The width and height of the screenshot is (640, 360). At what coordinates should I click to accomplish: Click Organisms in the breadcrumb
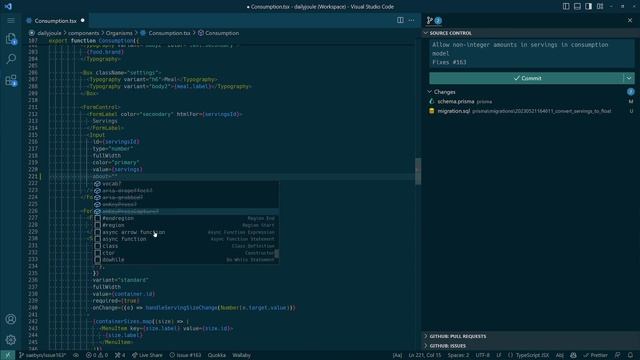tap(119, 33)
